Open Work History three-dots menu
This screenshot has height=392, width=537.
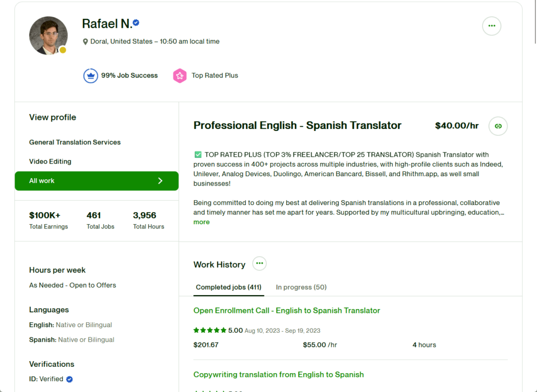(x=259, y=264)
